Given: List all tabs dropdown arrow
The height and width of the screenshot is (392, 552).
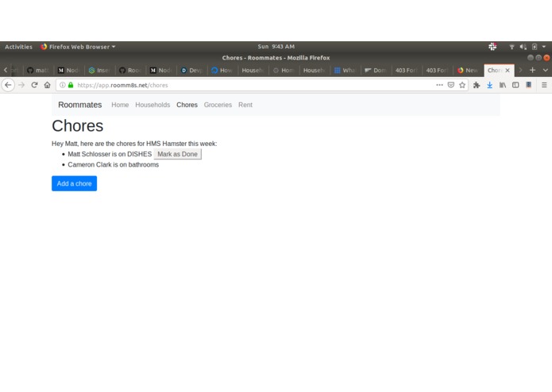Looking at the screenshot, I should pyautogui.click(x=545, y=71).
